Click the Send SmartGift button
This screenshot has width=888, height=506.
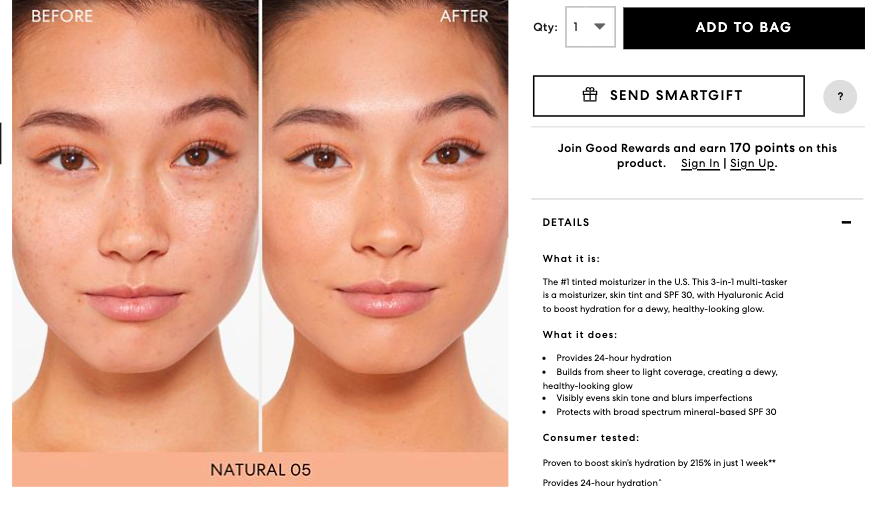668,96
